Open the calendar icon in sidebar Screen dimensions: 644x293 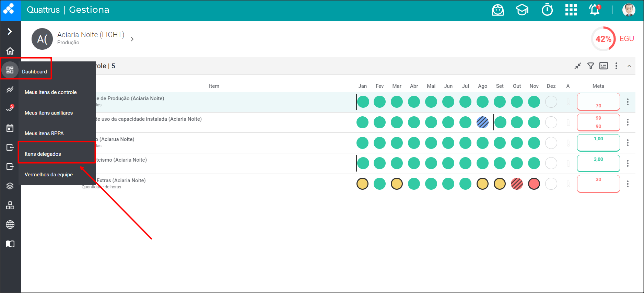pos(10,128)
